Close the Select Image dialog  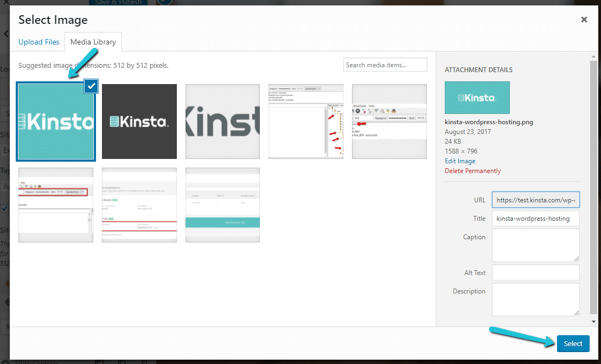click(x=584, y=20)
